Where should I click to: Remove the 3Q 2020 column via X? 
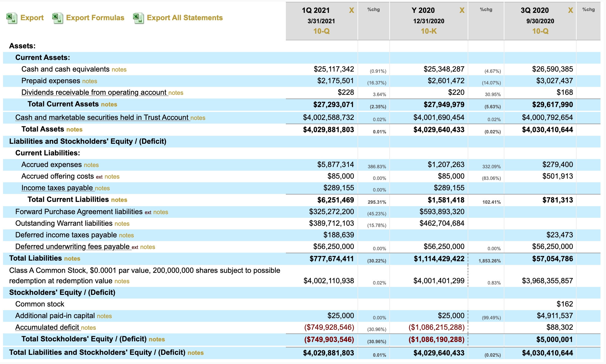click(570, 10)
